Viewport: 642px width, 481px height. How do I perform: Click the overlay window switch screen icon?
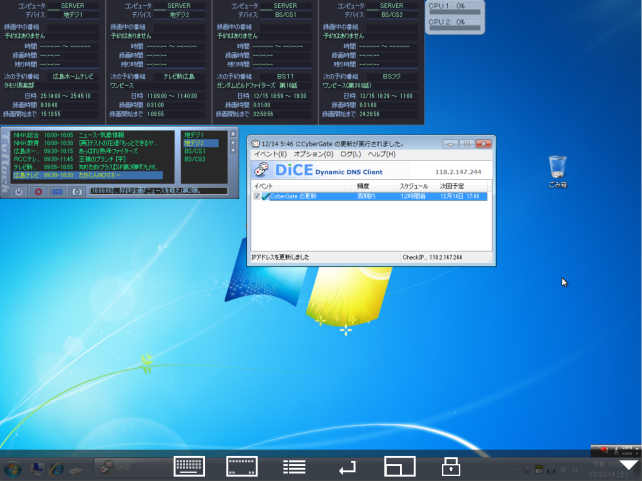400,466
